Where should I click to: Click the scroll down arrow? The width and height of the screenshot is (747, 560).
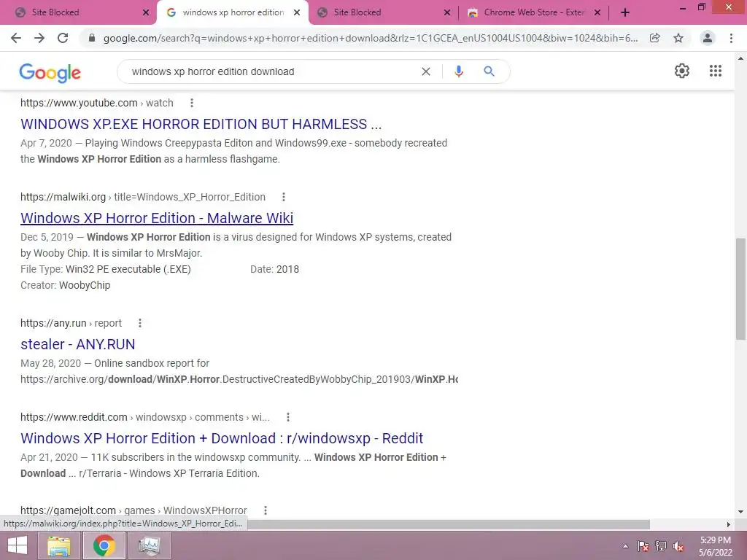pos(740,512)
